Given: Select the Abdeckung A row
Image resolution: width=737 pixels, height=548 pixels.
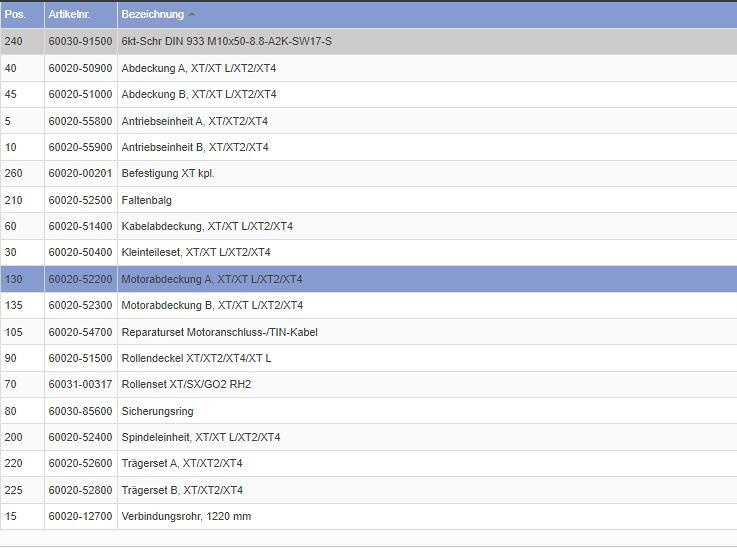Looking at the screenshot, I should pyautogui.click(x=198, y=68).
